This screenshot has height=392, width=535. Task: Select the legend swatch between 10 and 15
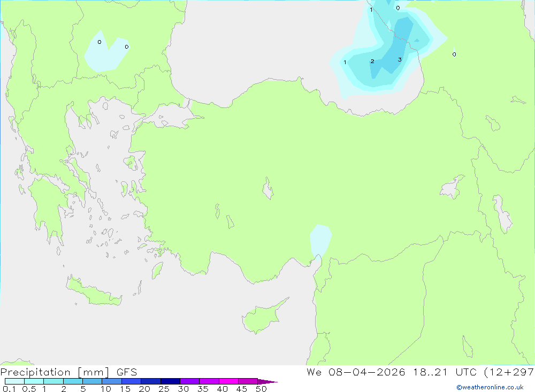coord(112,381)
